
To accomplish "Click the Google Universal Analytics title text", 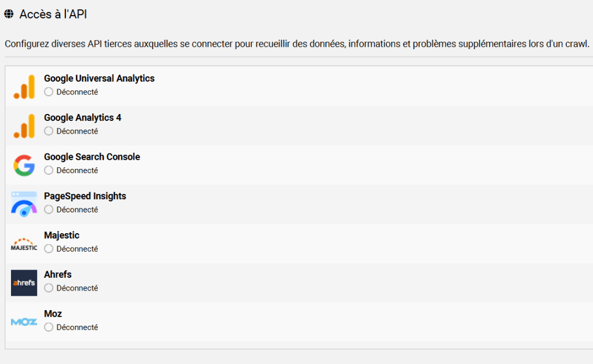I will 100,78.
